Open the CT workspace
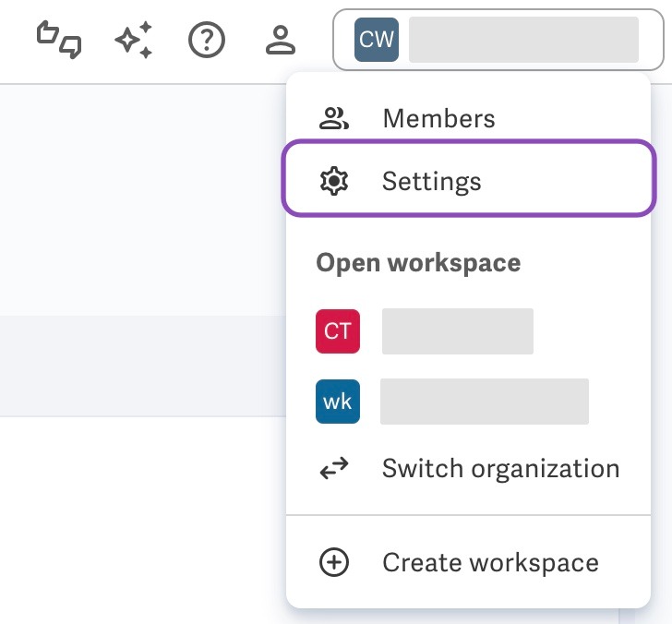Viewport: 672px width, 624px height. [x=468, y=331]
